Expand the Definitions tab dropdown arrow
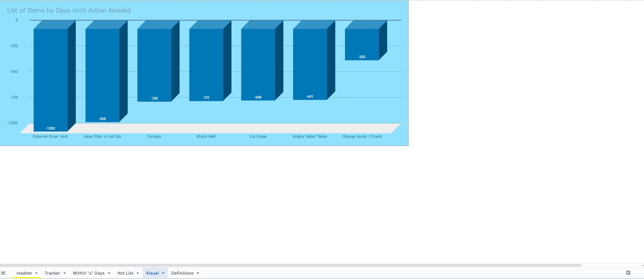This screenshot has height=279, width=644. tap(198, 273)
